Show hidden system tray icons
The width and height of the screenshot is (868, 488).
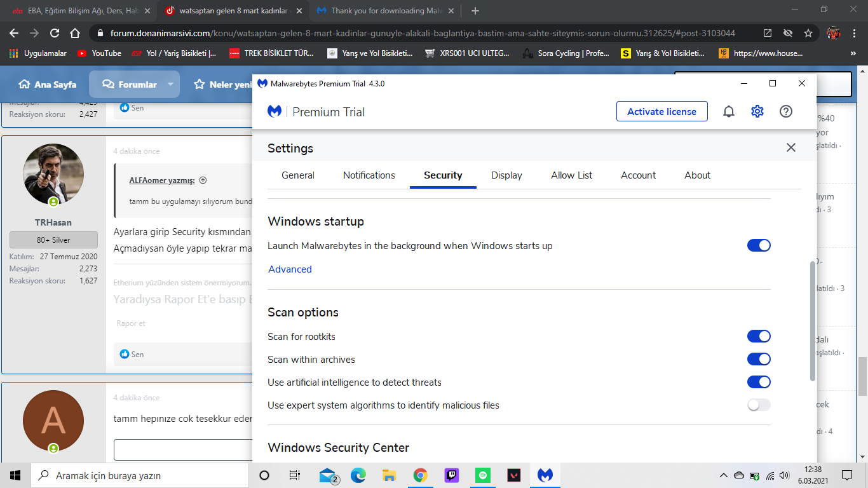click(723, 475)
